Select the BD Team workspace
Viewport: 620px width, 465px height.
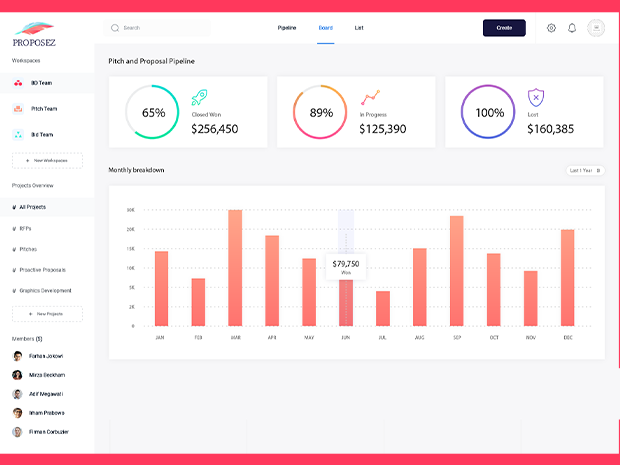[41, 83]
